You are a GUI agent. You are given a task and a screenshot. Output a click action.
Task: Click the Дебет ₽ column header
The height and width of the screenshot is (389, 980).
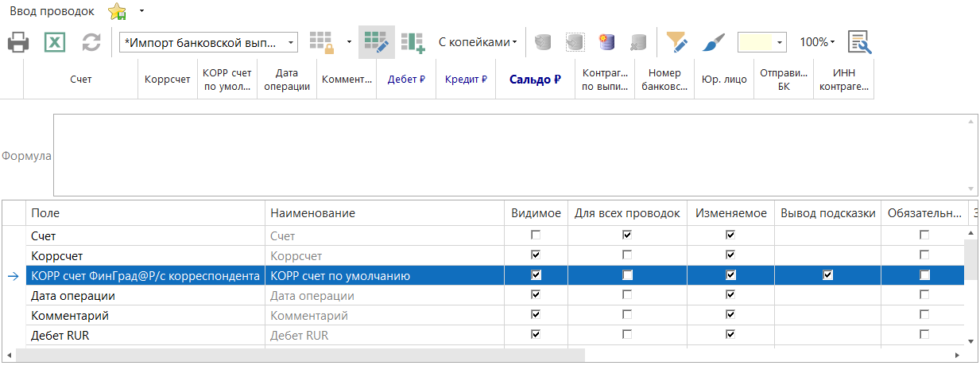click(406, 80)
